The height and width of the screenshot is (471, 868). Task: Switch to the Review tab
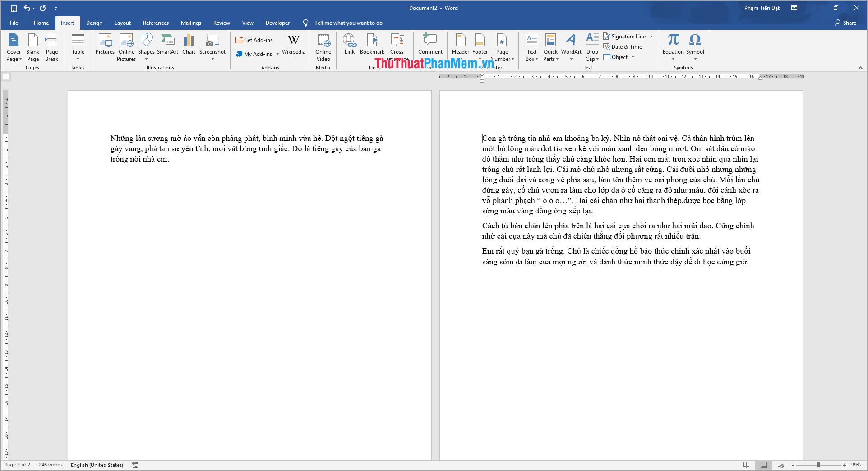(222, 23)
